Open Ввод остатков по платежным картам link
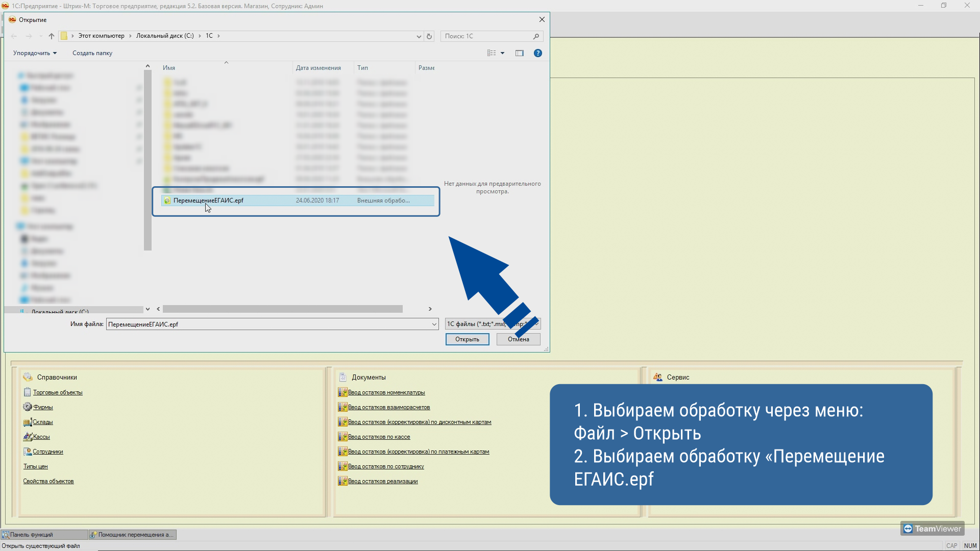 click(419, 452)
